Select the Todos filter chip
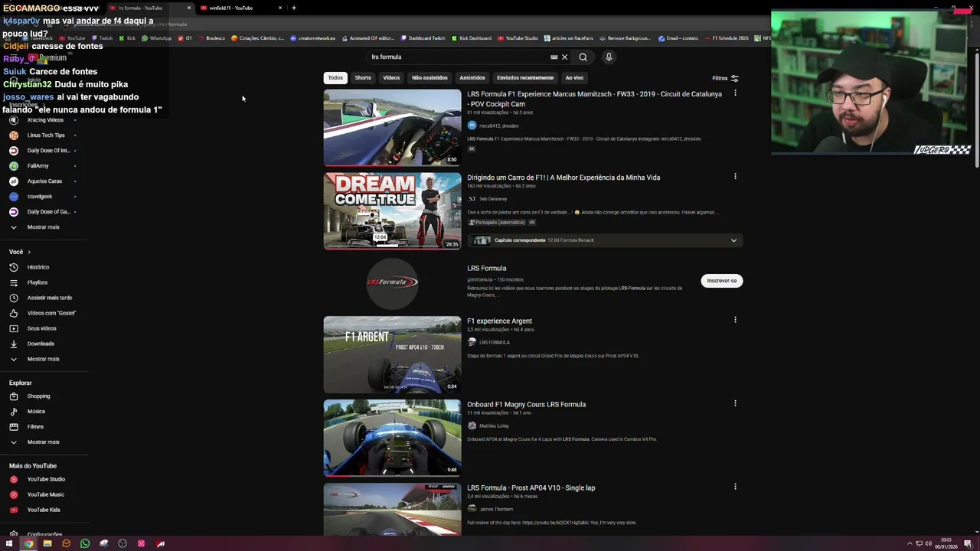The image size is (980, 551). coord(335,77)
